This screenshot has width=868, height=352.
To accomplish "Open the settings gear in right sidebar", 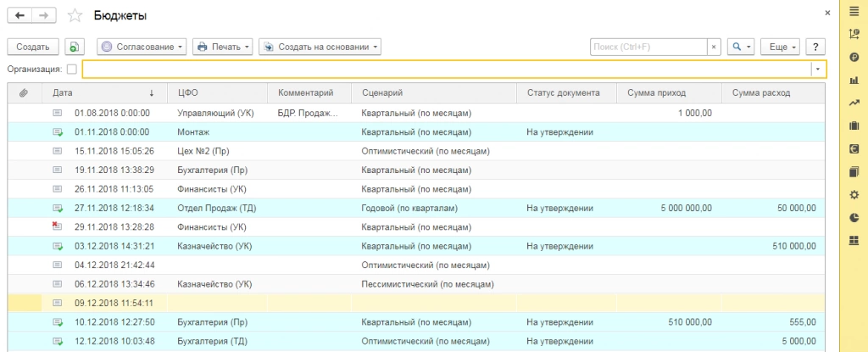I will (854, 194).
